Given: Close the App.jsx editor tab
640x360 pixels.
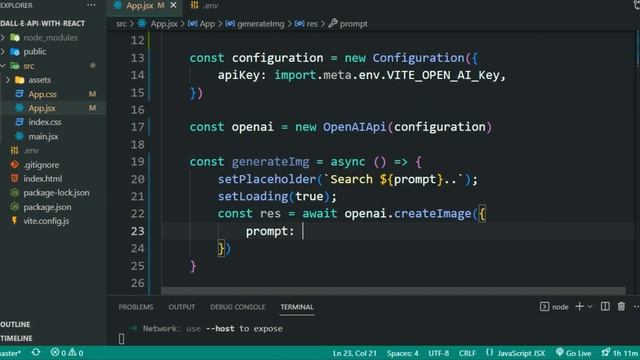Looking at the screenshot, I should 173,5.
